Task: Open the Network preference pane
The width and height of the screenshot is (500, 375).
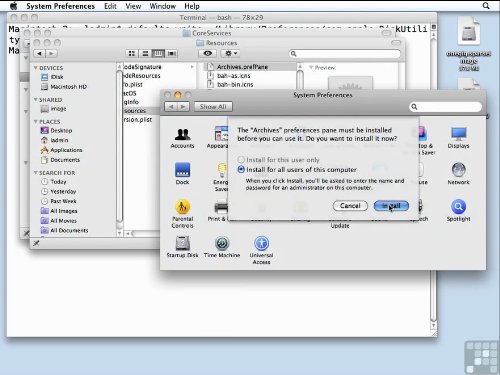Action: point(458,173)
